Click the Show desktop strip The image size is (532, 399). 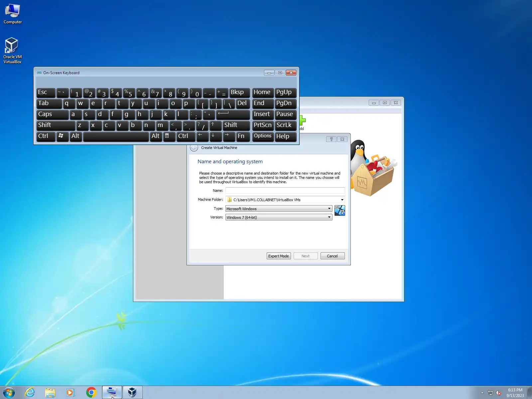click(529, 393)
